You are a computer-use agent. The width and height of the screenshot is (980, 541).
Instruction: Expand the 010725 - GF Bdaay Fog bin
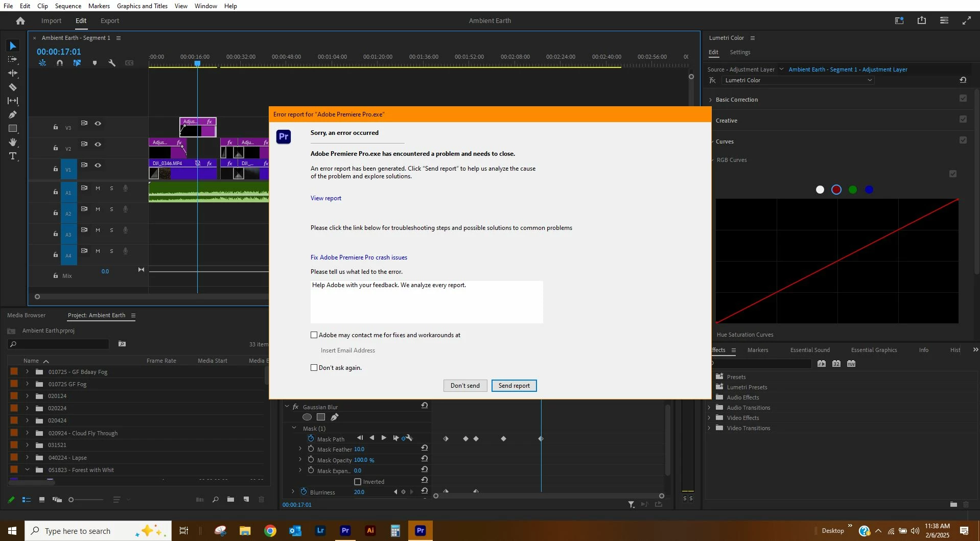pyautogui.click(x=28, y=371)
